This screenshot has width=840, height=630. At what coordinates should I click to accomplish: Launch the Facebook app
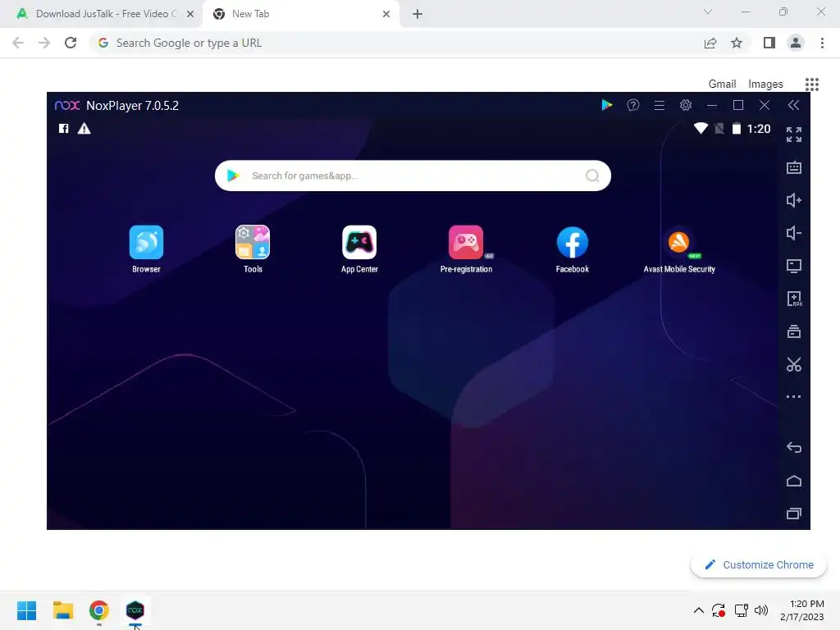572,243
